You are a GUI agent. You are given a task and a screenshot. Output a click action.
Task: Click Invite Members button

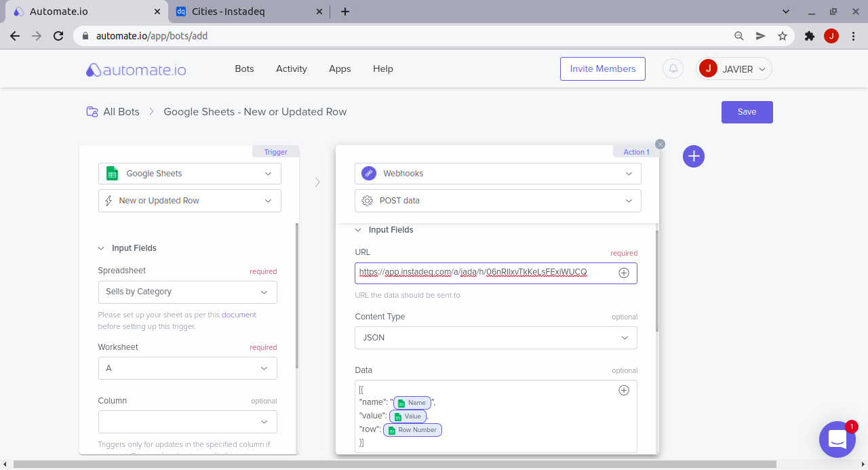pos(603,68)
